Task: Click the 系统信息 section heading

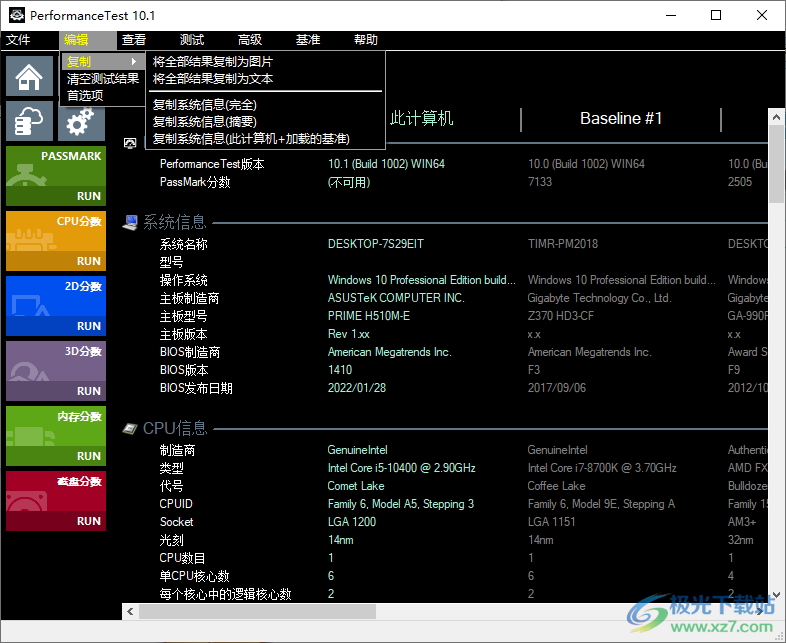Action: [x=174, y=223]
